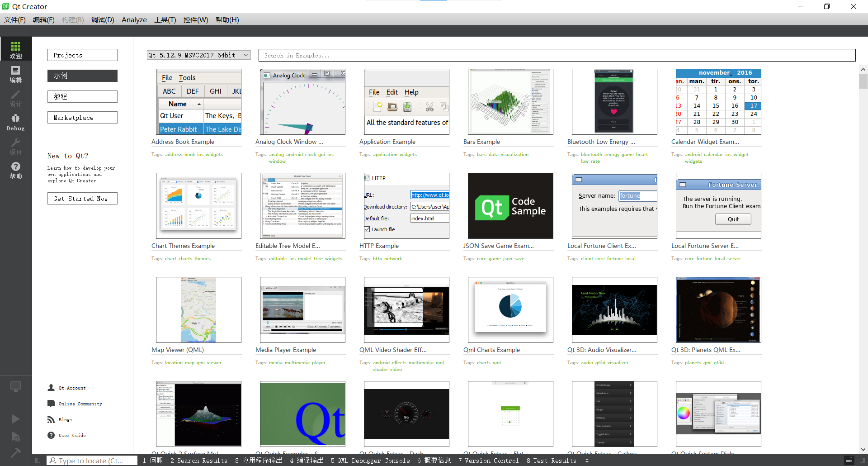Image resolution: width=868 pixels, height=466 pixels.
Task: Click the 欢迎 (Welcome) mode icon
Action: point(15,50)
